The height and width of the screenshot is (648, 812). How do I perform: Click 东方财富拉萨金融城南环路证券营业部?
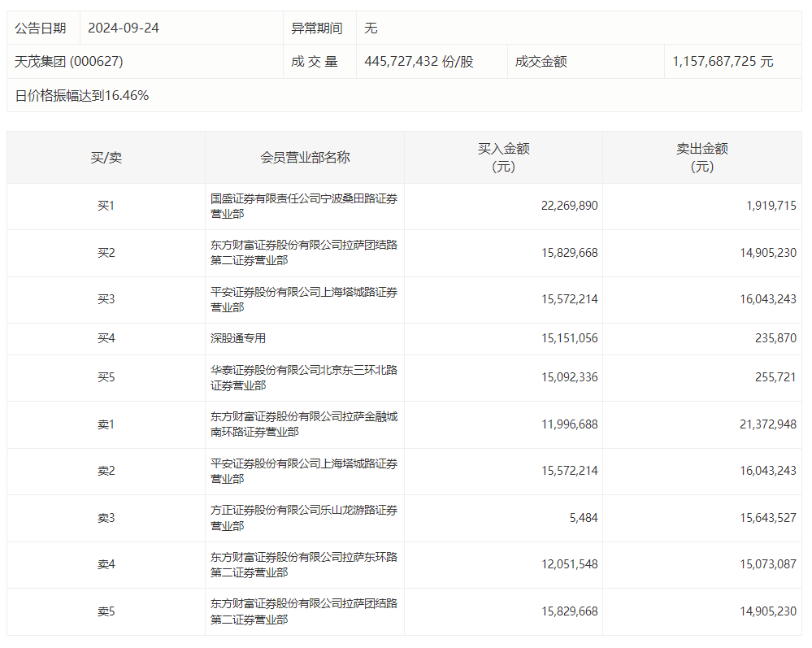pos(304,424)
